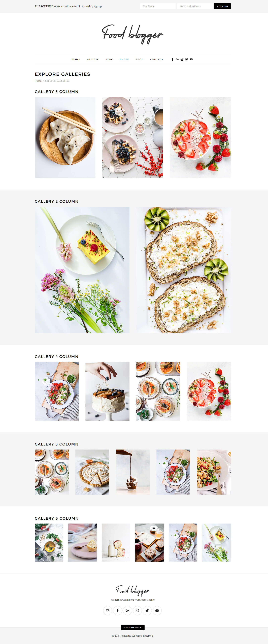Click the footer Instagram circle icon
This screenshot has width=268, height=644.
(137, 610)
